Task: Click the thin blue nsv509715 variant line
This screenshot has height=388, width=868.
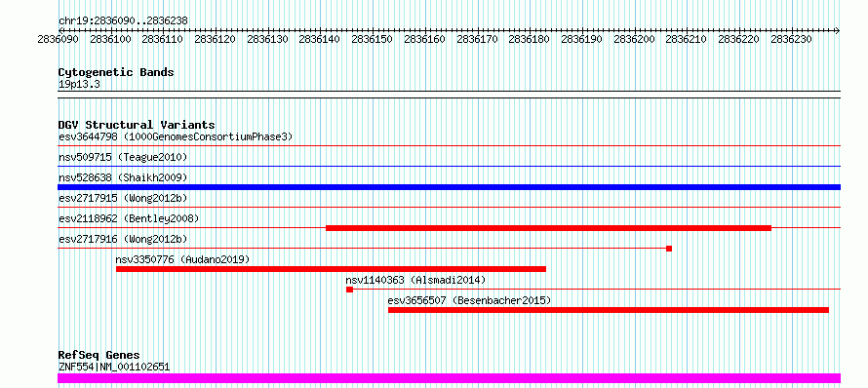Action: click(x=449, y=167)
